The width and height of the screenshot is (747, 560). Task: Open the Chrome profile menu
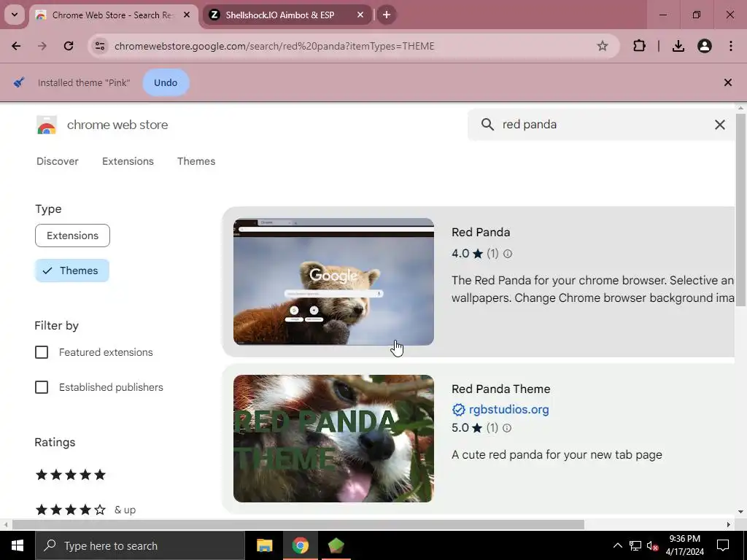tap(705, 46)
